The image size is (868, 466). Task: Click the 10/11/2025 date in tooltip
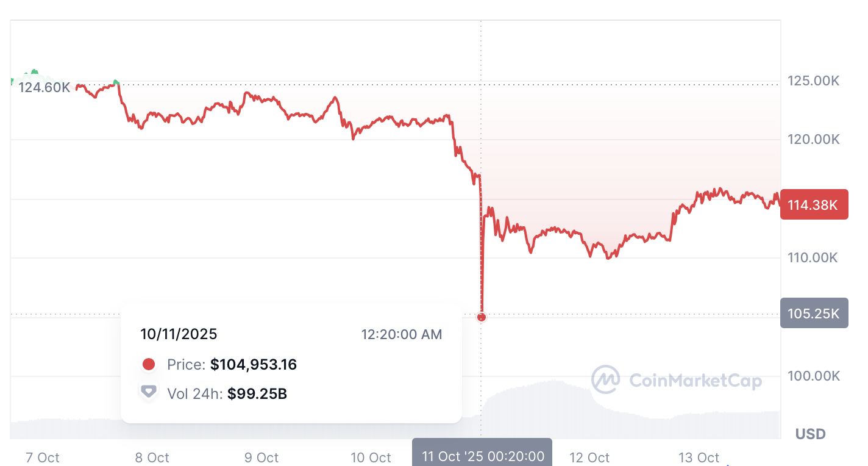(x=179, y=334)
